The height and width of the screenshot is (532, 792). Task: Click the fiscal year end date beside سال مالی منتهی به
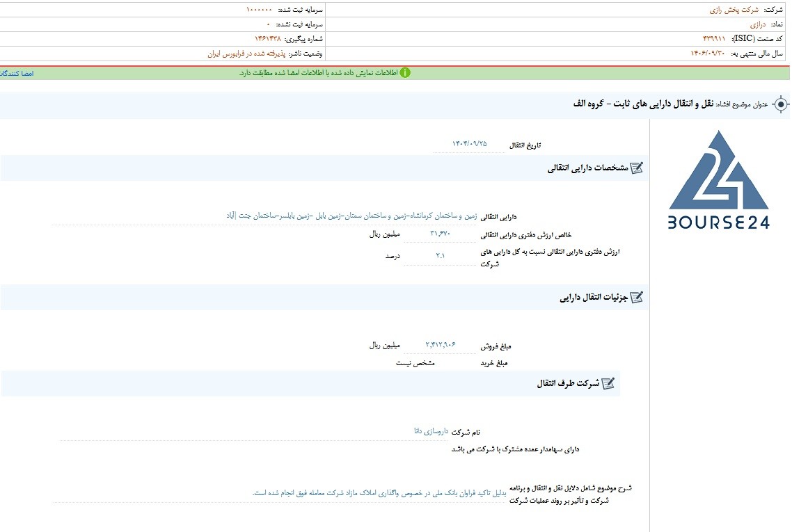point(708,53)
